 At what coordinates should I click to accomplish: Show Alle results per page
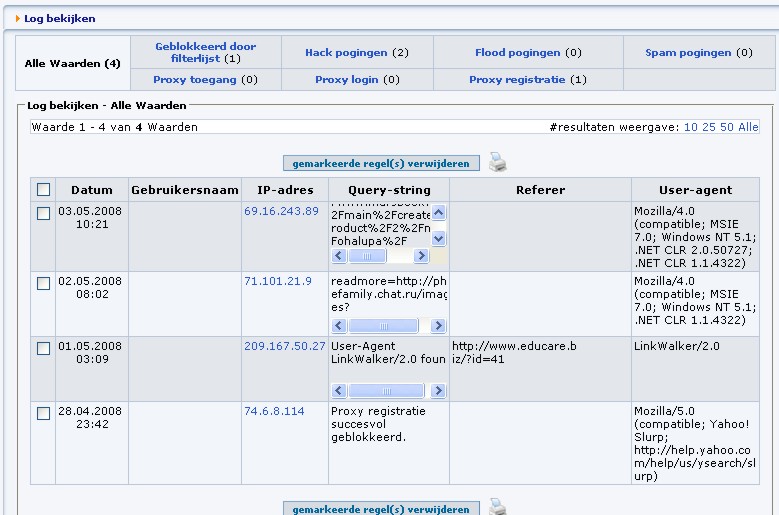pos(748,127)
